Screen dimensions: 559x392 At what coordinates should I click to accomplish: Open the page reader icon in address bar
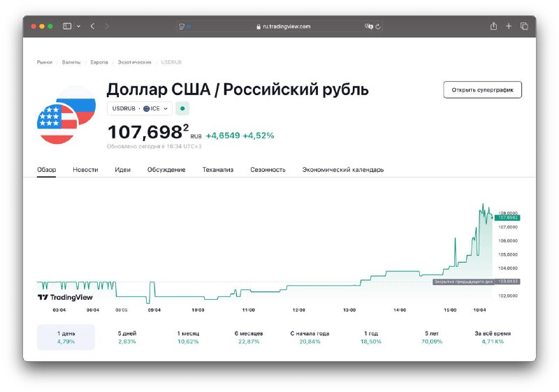point(182,27)
